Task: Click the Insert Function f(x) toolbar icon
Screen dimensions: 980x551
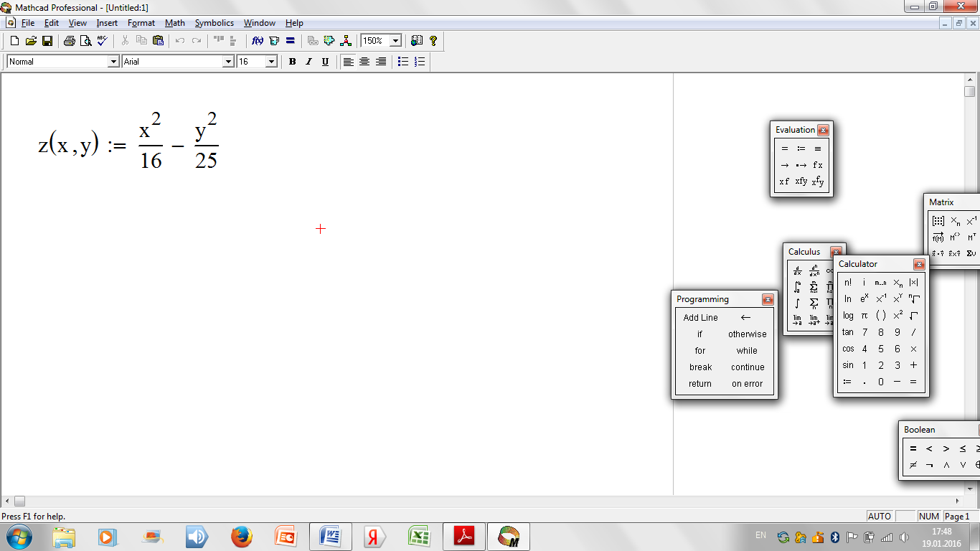Action: (x=258, y=41)
